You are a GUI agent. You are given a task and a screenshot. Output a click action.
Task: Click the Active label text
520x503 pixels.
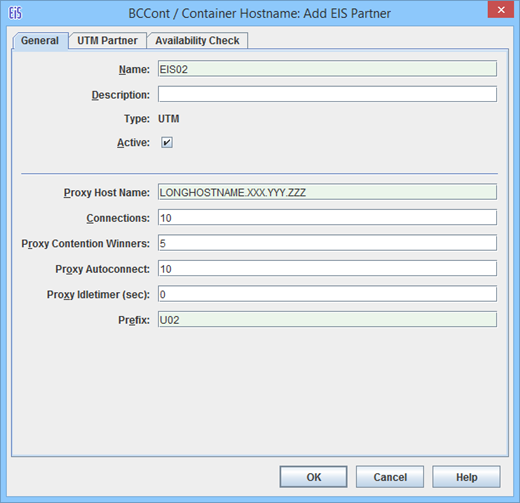[x=133, y=143]
